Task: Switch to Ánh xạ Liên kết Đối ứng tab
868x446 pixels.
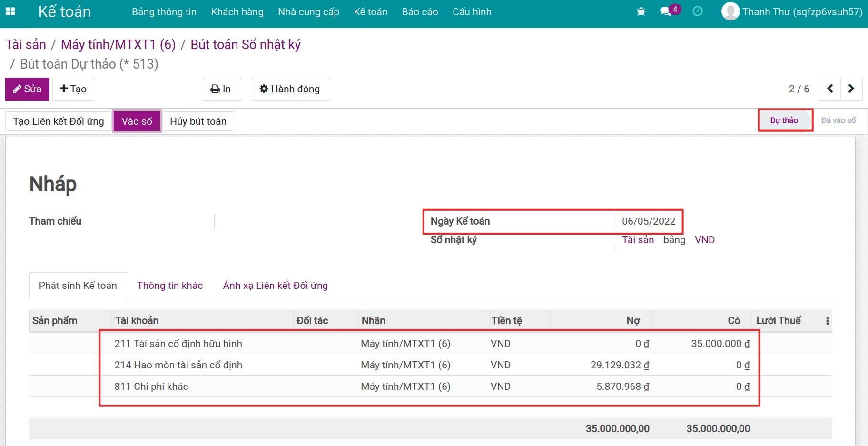Action: click(x=275, y=286)
